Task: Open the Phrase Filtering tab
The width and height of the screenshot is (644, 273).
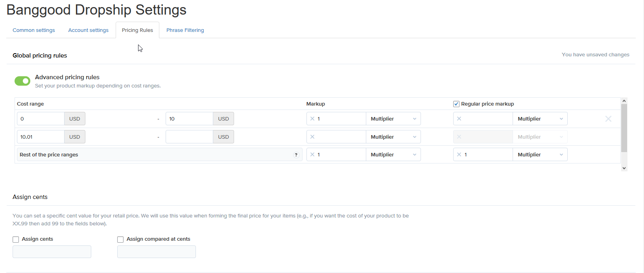Action: pos(185,30)
